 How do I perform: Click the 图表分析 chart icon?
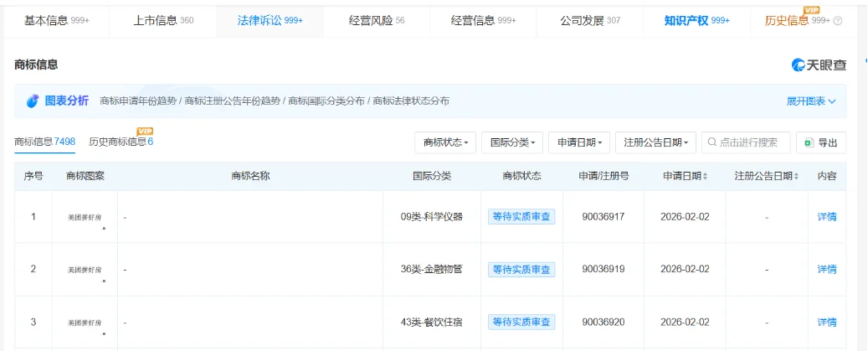click(x=33, y=101)
